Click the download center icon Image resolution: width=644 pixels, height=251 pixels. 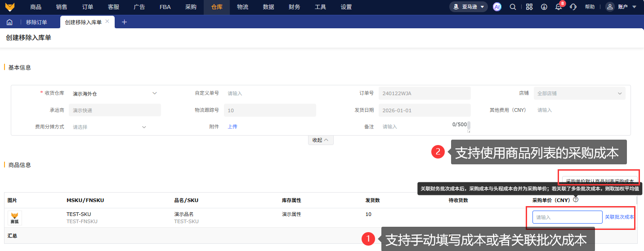pos(544,7)
